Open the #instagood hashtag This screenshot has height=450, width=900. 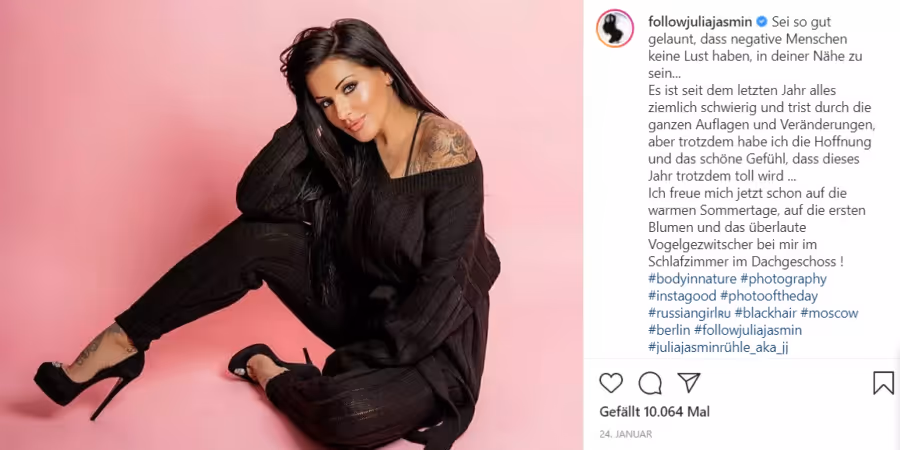coord(682,297)
